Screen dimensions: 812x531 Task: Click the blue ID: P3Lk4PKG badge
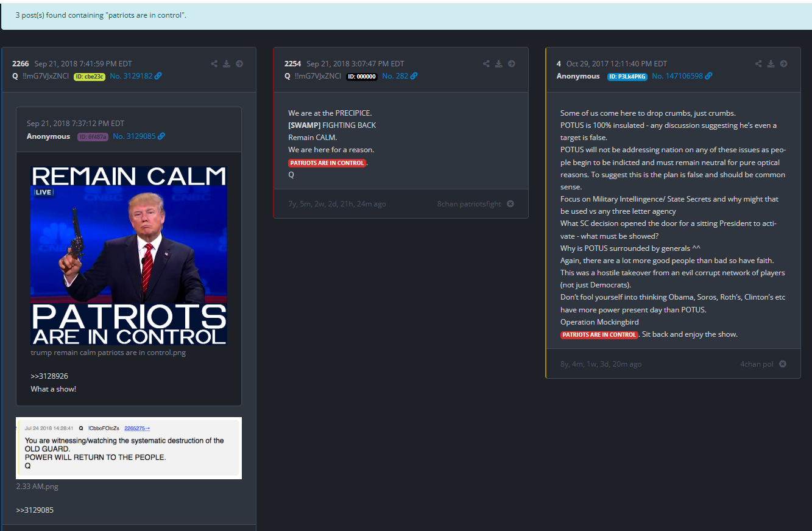pyautogui.click(x=627, y=77)
